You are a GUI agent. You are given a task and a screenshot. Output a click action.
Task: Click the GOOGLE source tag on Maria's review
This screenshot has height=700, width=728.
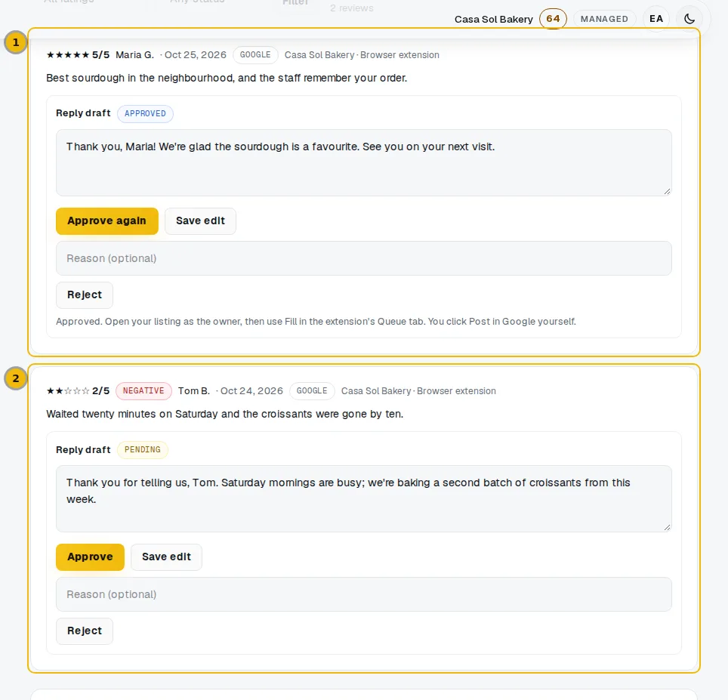pyautogui.click(x=255, y=55)
